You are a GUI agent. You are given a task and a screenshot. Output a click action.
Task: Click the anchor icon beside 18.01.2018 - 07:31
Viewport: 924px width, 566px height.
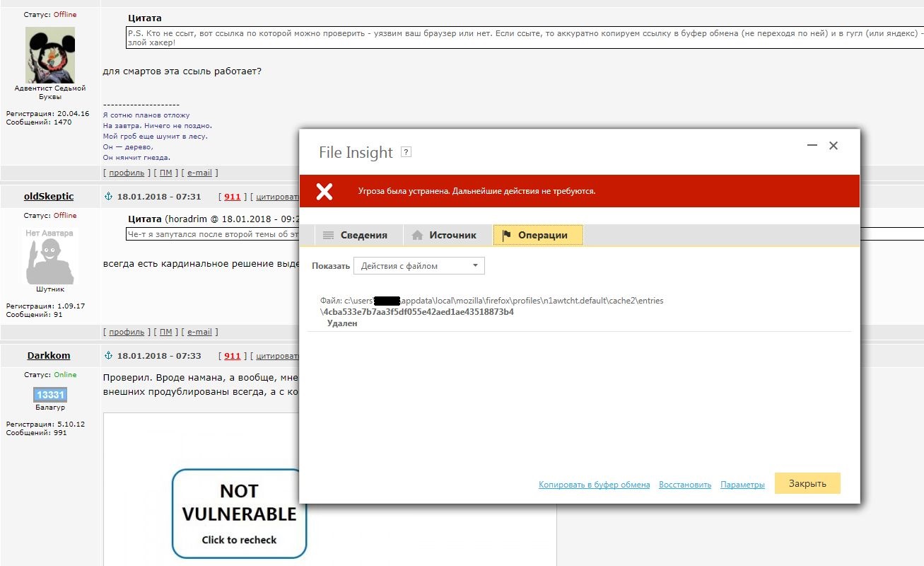coord(109,197)
